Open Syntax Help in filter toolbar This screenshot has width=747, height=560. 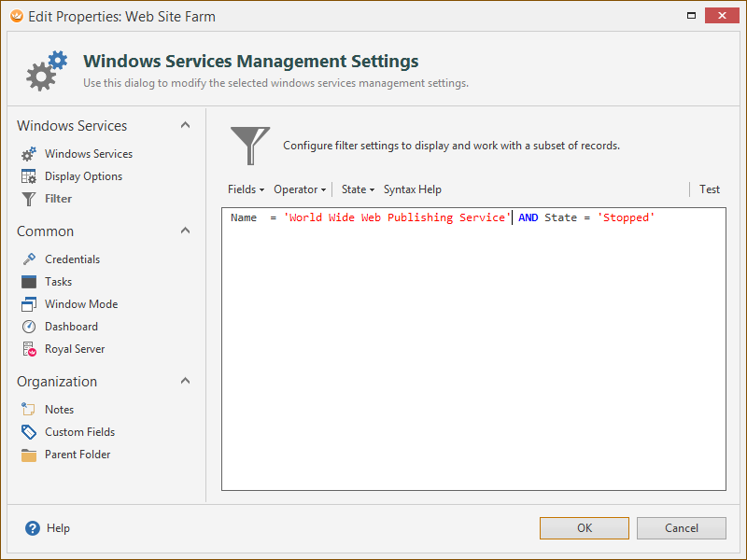point(413,189)
